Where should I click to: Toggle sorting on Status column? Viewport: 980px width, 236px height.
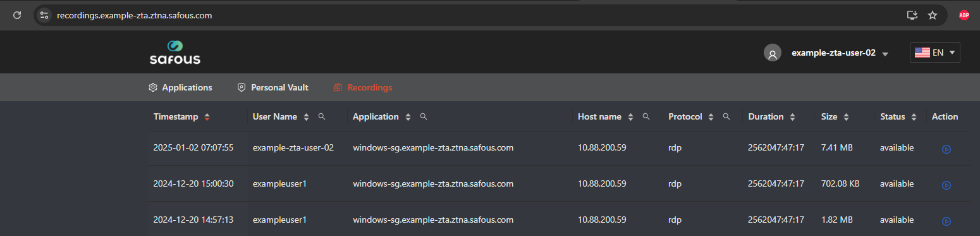(x=914, y=117)
